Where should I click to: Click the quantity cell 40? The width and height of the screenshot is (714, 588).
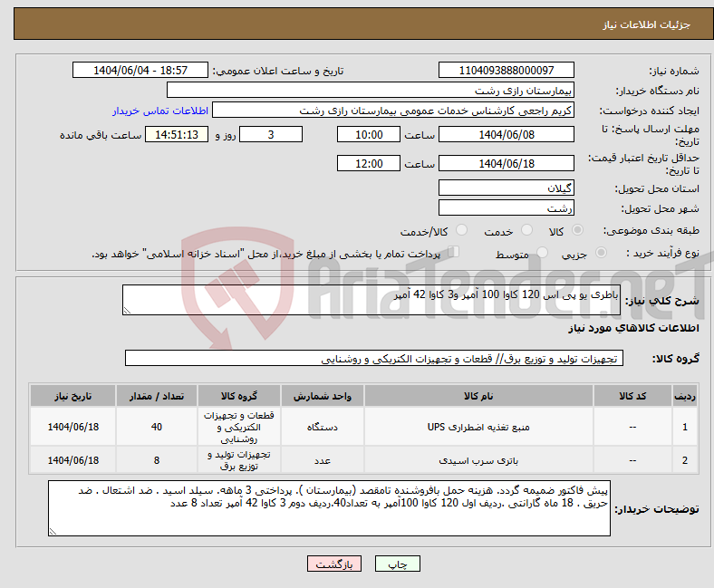(x=156, y=427)
